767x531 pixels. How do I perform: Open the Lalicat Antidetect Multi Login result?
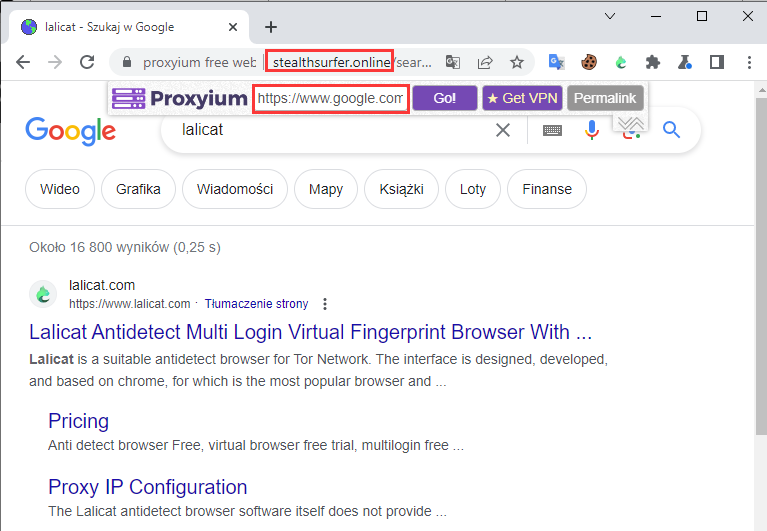[x=310, y=332]
